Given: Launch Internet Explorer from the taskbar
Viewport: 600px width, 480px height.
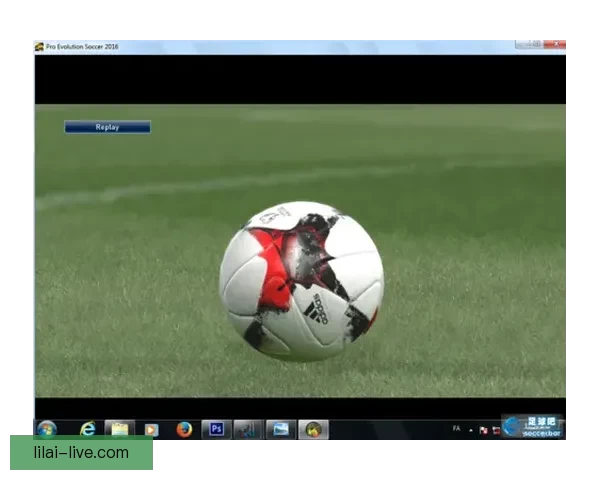Looking at the screenshot, I should (x=88, y=429).
